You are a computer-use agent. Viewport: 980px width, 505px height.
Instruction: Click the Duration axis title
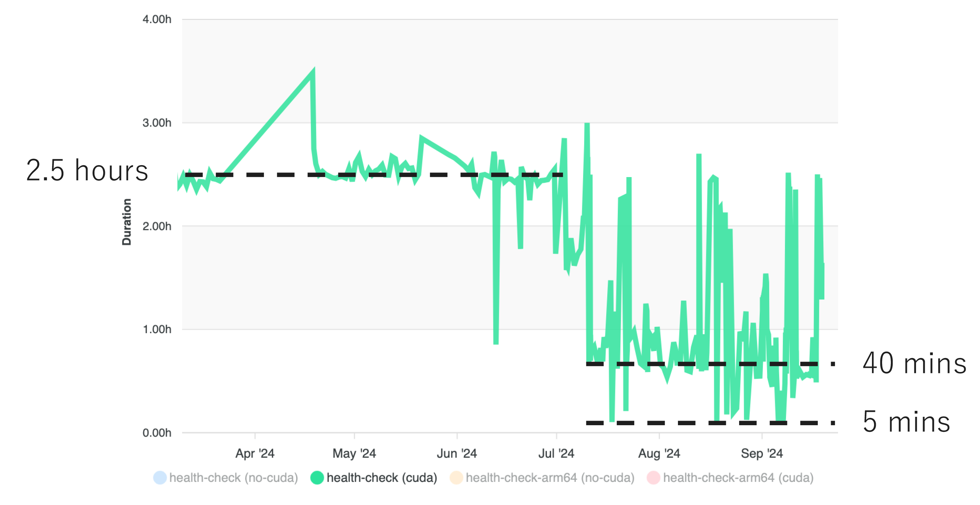(x=126, y=222)
